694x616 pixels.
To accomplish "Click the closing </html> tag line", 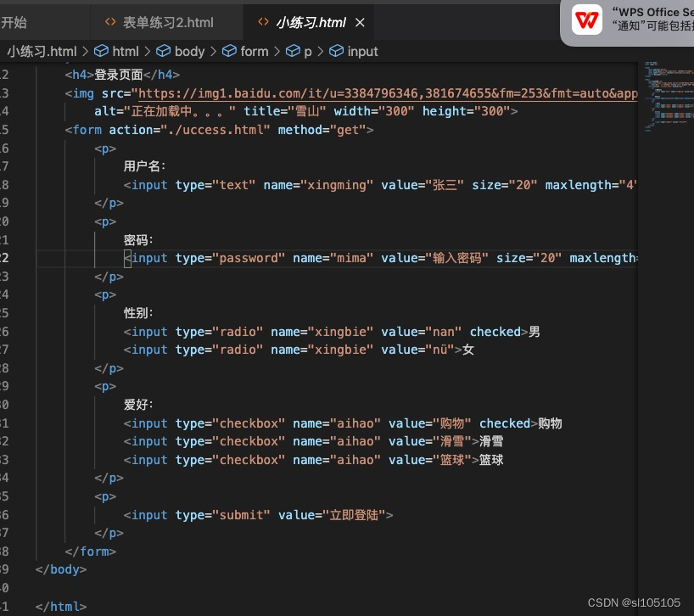I will point(60,607).
